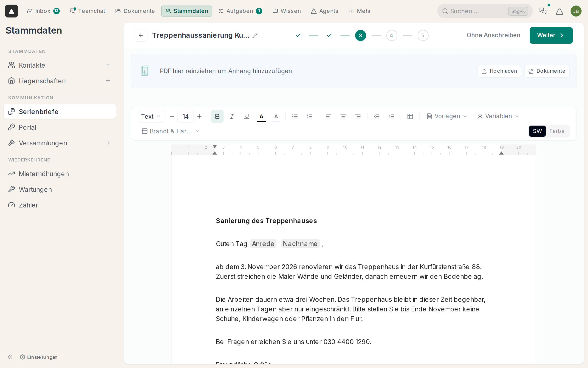Switch print mode to Farbe

click(557, 131)
